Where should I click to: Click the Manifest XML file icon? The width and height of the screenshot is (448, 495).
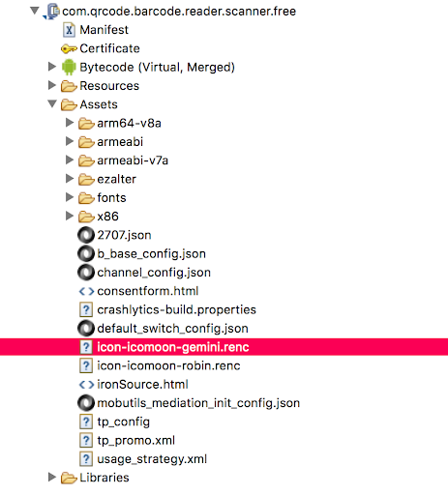69,30
